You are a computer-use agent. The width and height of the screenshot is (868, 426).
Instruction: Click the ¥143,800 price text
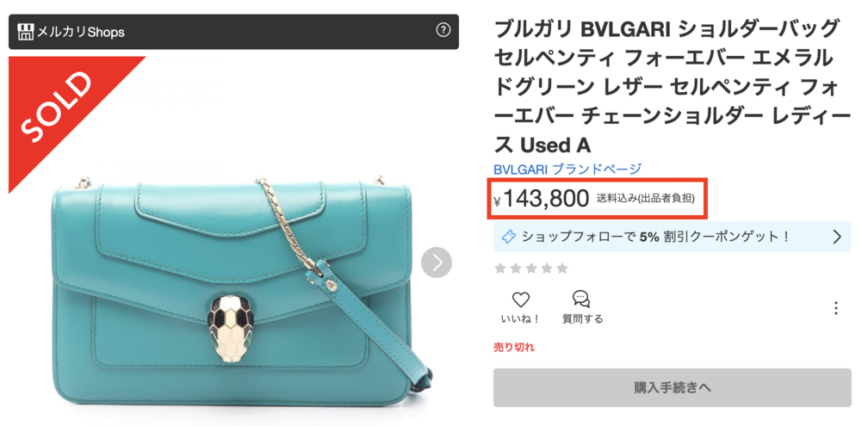(x=541, y=198)
